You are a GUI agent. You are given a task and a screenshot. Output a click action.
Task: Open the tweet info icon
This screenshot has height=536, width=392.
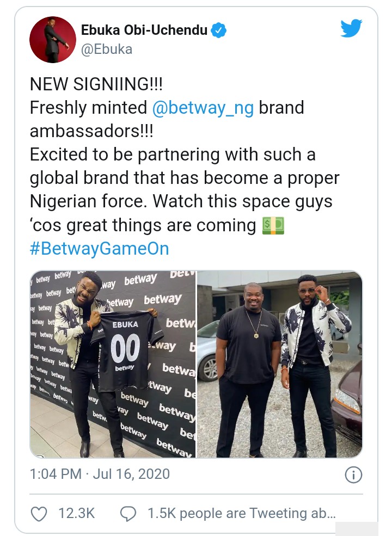(x=353, y=475)
